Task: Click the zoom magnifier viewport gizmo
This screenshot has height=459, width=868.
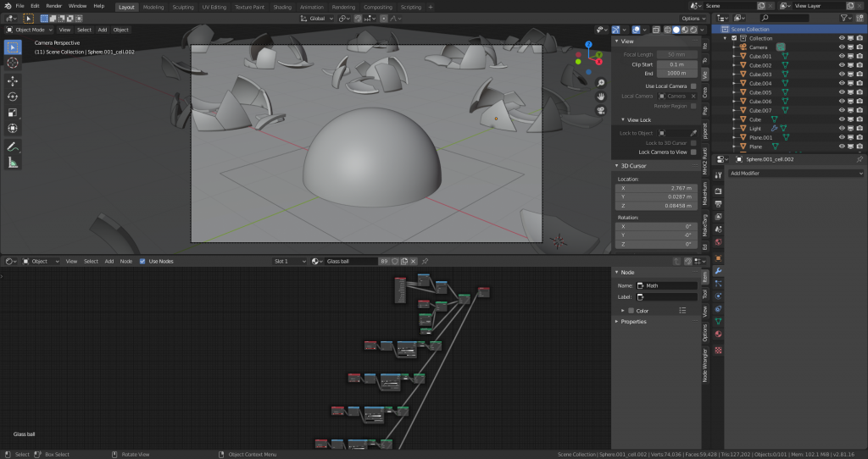Action: (601, 83)
